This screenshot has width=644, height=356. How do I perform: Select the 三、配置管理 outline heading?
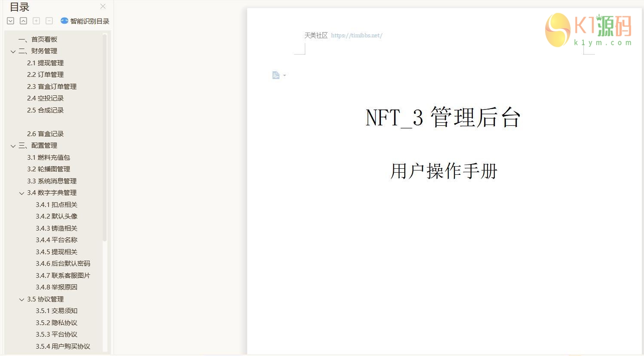tap(38, 146)
